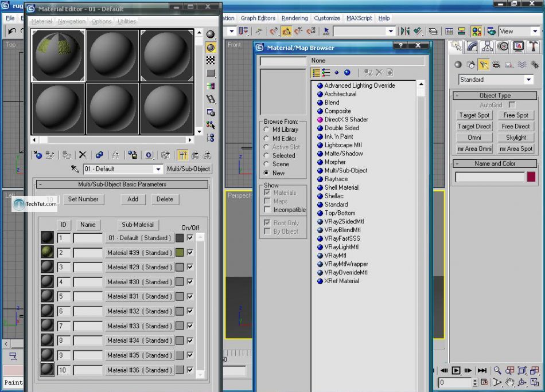This screenshot has height=392, width=545.
Task: Toggle checkered Background icon for sample slots
Action: tap(211, 60)
